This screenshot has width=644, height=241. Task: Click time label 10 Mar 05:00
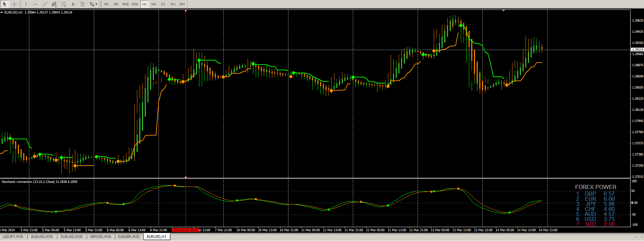coord(246,230)
